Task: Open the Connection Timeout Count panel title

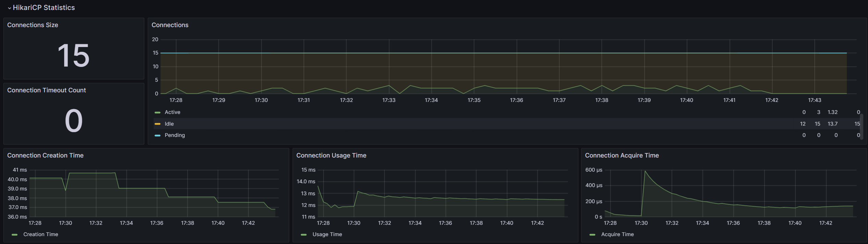Action: (47, 90)
